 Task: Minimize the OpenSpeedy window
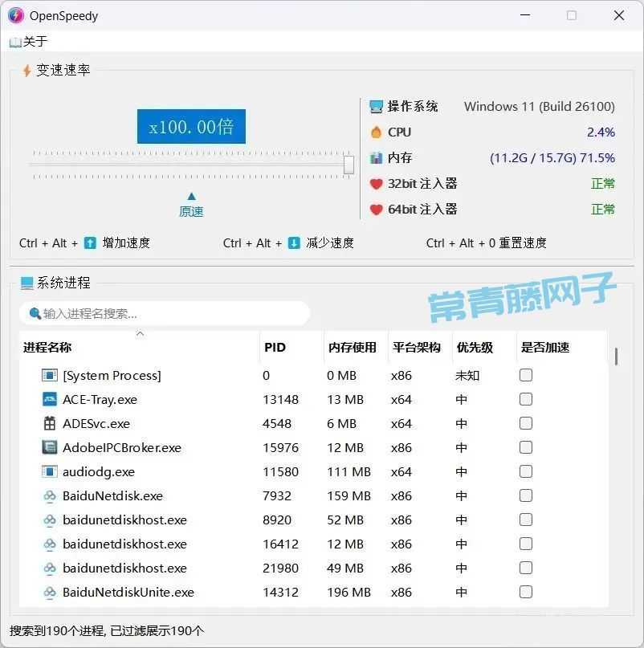[x=525, y=15]
